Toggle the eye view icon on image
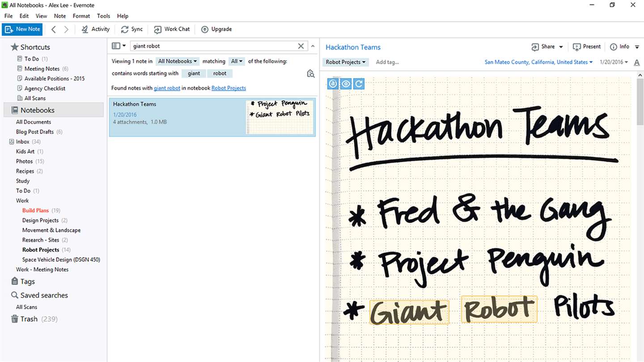The width and height of the screenshot is (644, 362). coord(346,84)
